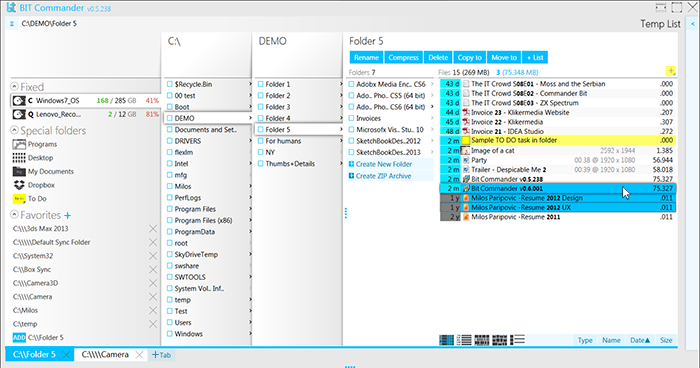Click the Copy to button
700x368 pixels.
[470, 58]
